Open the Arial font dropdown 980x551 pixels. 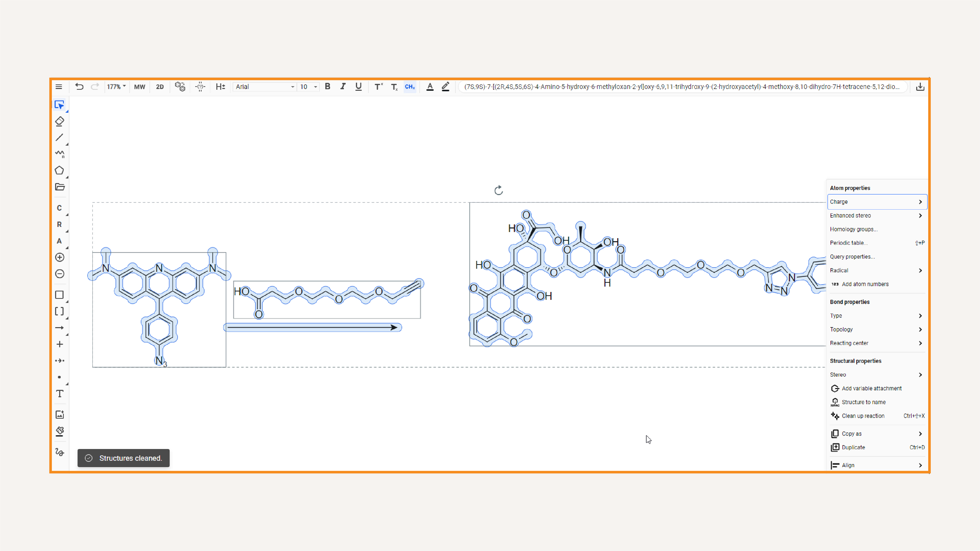[265, 87]
